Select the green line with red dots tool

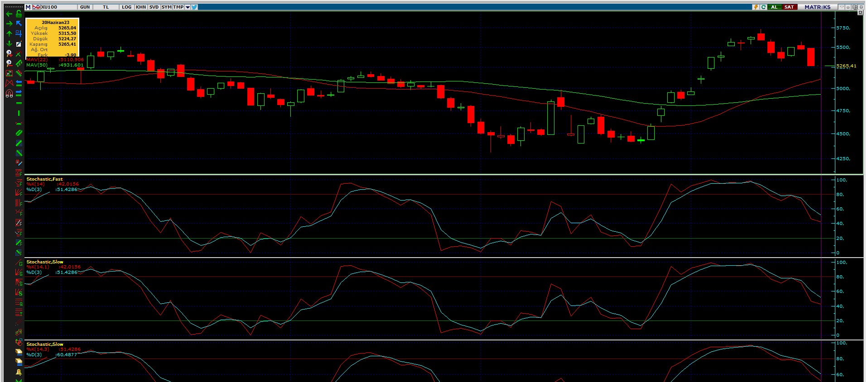19,73
